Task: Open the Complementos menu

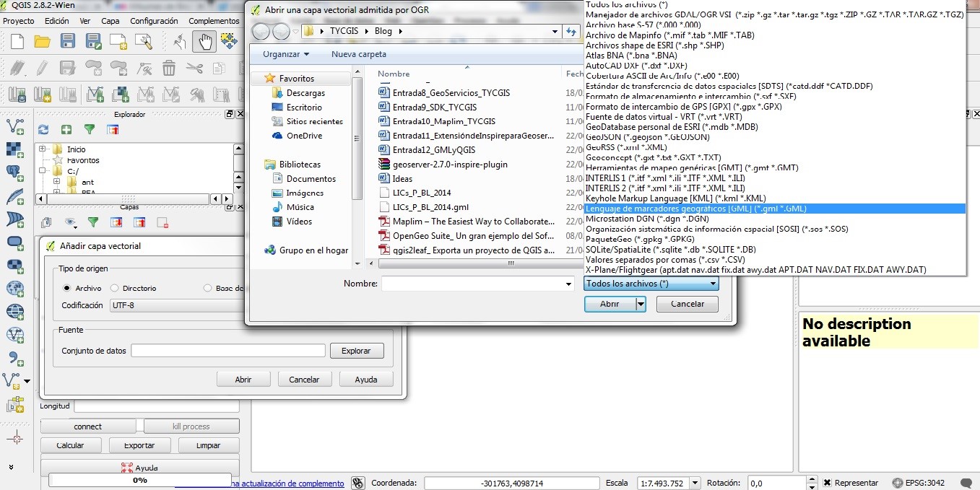Action: (214, 21)
